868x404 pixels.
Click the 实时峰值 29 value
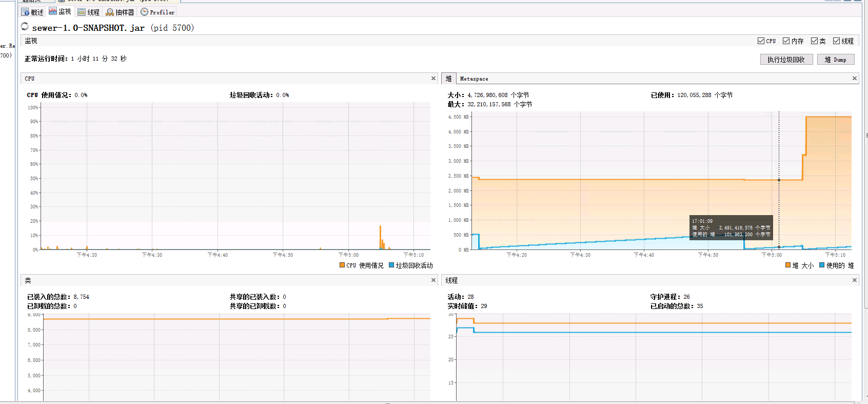pyautogui.click(x=484, y=306)
